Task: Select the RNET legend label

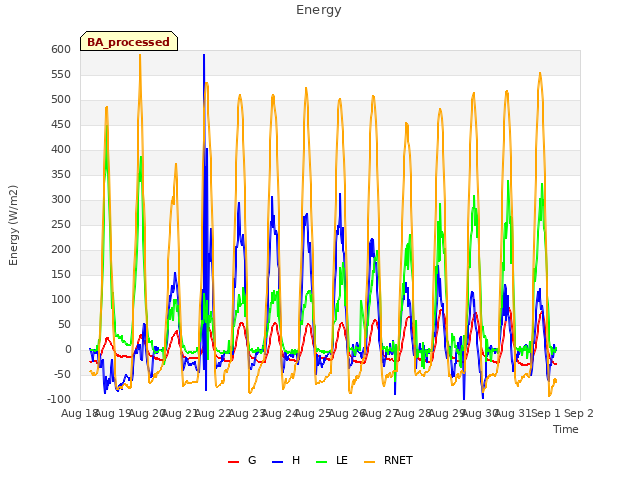Action: [398, 460]
